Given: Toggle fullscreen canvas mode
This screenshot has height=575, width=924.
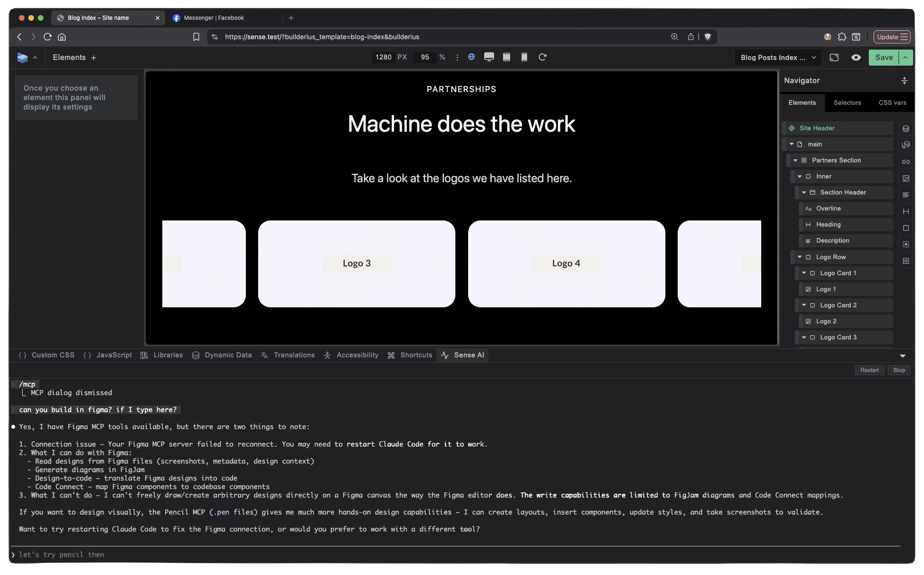Looking at the screenshot, I should (x=834, y=57).
